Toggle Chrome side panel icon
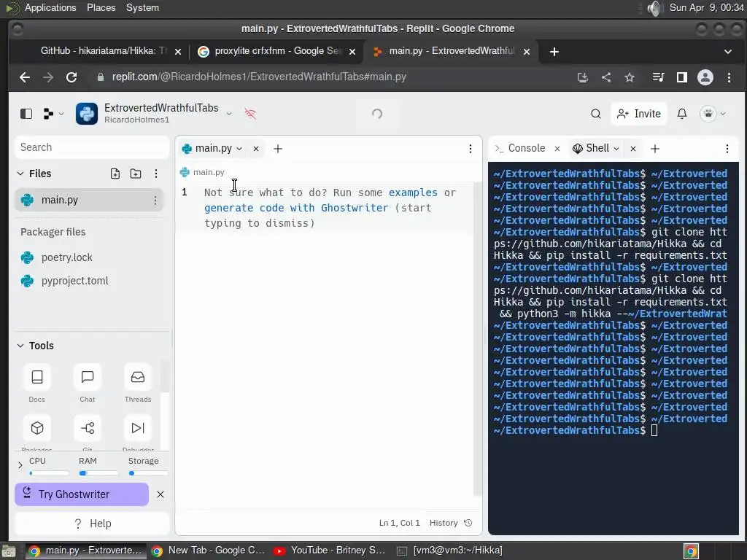Screen dimensions: 747x560 (682, 77)
